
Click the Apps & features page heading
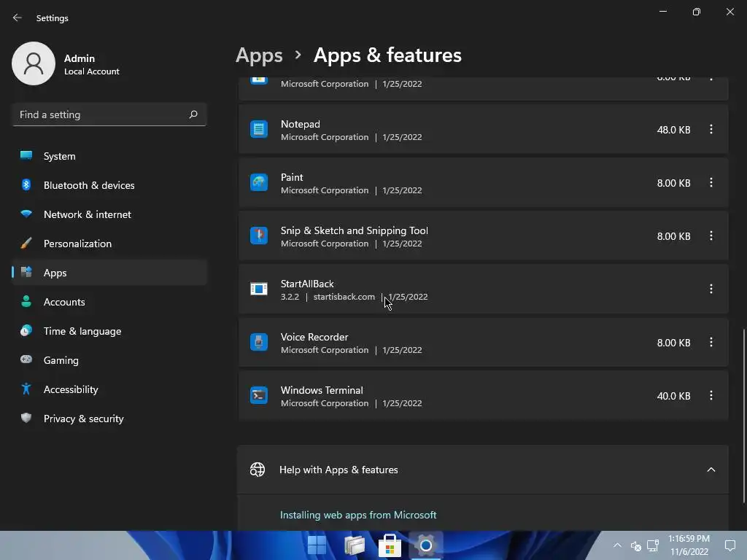click(387, 55)
